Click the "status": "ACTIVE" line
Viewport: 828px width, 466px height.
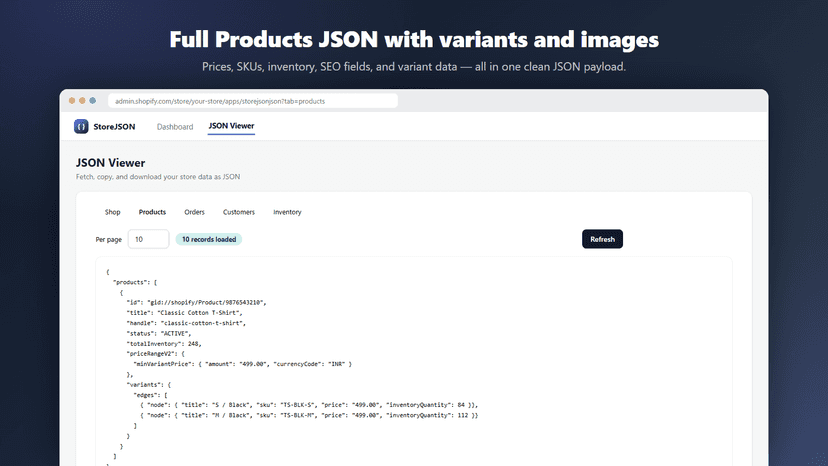[159, 333]
